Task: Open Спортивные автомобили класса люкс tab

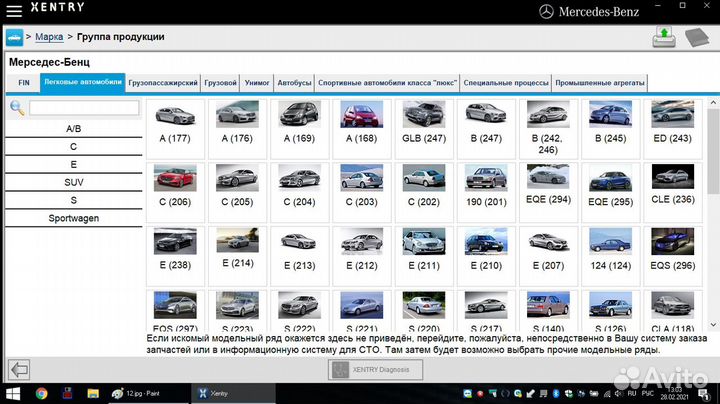Action: [x=387, y=83]
